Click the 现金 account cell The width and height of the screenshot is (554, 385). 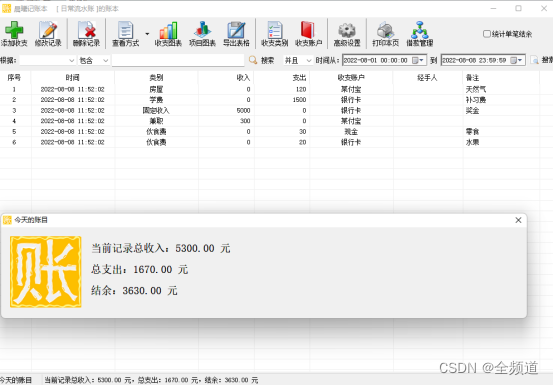click(351, 132)
